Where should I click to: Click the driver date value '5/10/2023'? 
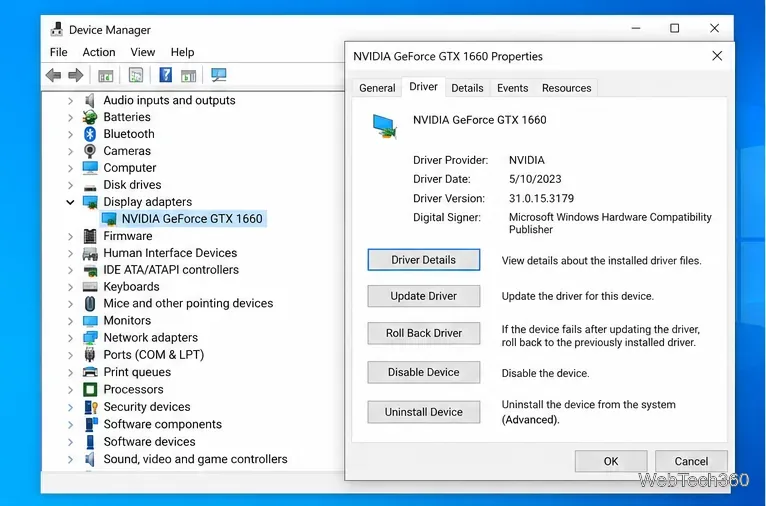pyautogui.click(x=535, y=179)
